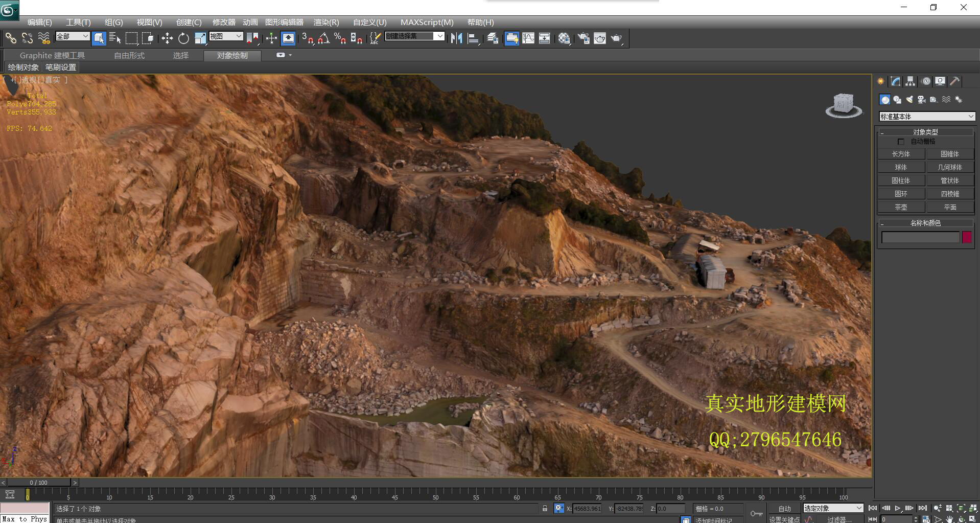Image resolution: width=980 pixels, height=523 pixels.
Task: Open the 工具(T) menu
Action: tap(78, 22)
